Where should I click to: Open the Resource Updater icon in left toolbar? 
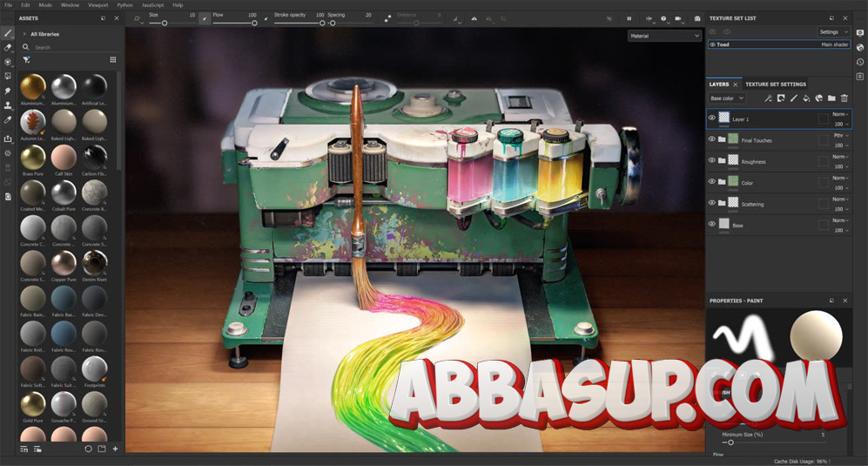coord(8,196)
